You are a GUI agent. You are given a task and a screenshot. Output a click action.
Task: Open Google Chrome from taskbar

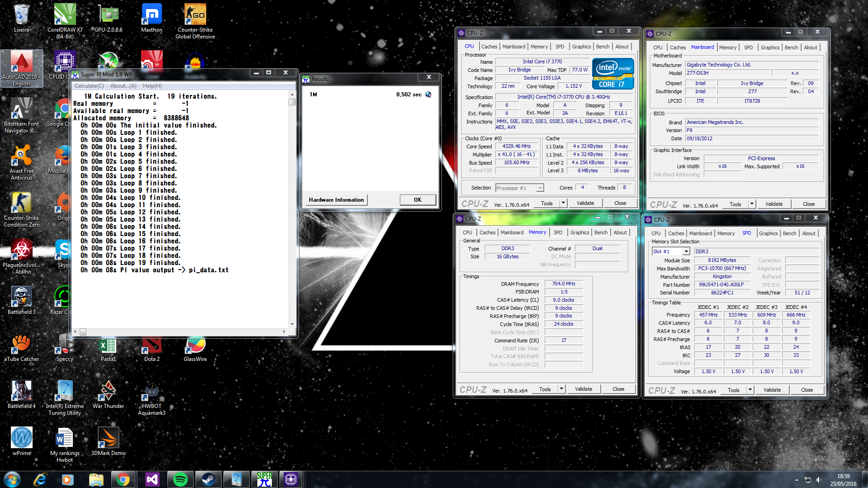[x=123, y=479]
